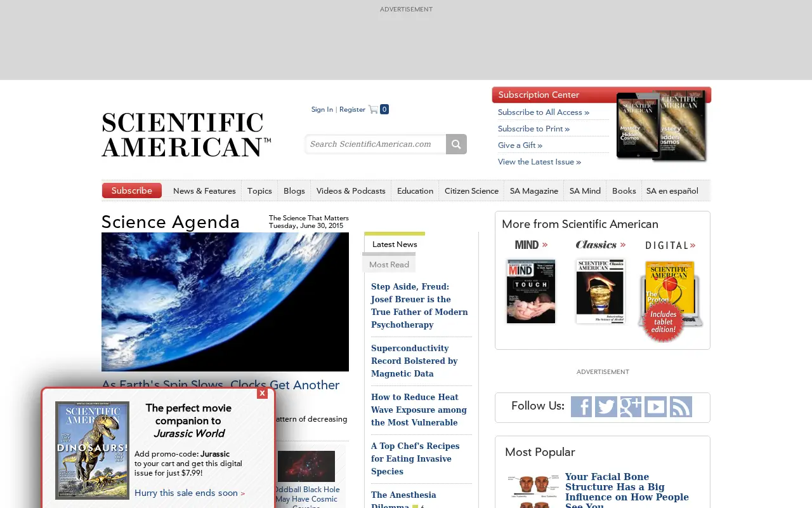Open the Google Plus follow icon
The image size is (812, 508).
631,407
